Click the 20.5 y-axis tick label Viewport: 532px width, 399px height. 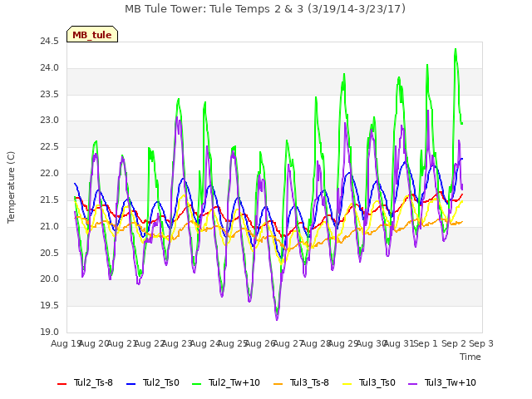pyautogui.click(x=50, y=253)
